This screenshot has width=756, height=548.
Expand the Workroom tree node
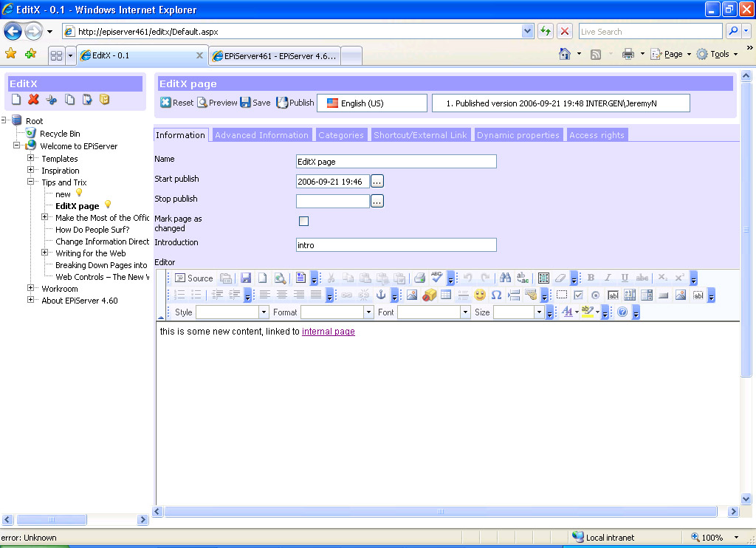pos(30,288)
